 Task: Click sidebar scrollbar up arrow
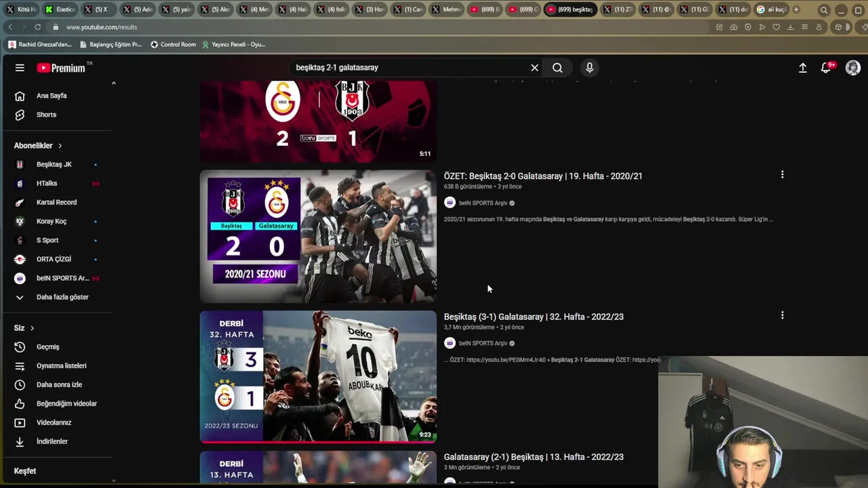point(113,83)
